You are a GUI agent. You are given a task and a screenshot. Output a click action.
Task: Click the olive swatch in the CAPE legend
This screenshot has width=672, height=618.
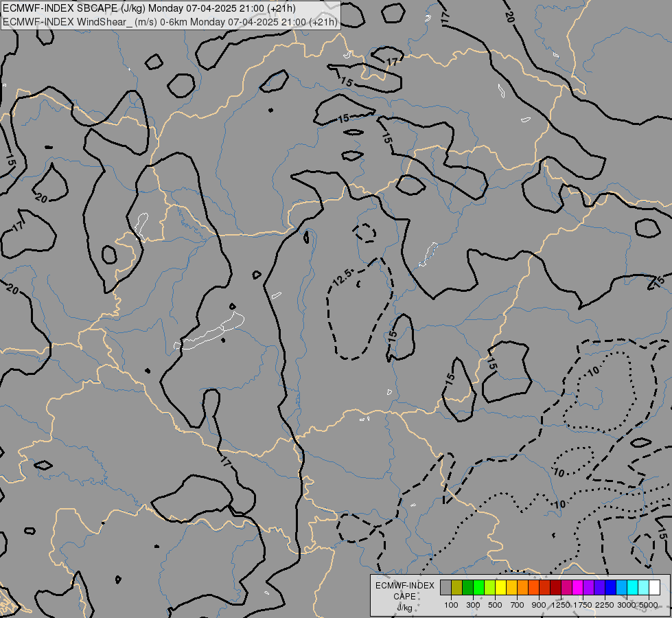[457, 587]
